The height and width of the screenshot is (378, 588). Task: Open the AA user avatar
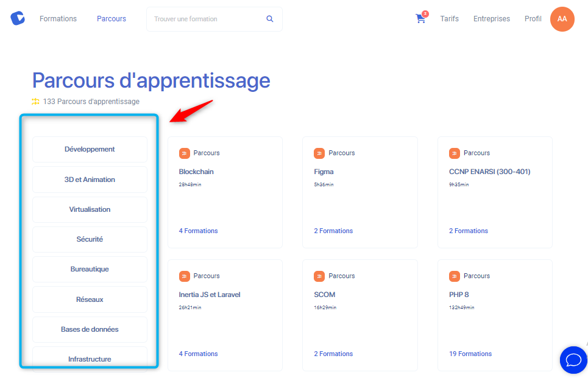tap(562, 19)
